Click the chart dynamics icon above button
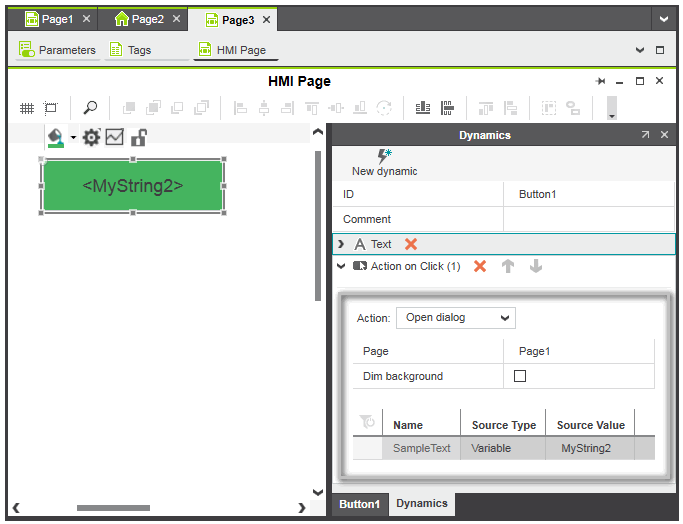The height and width of the screenshot is (524, 683). tap(115, 138)
